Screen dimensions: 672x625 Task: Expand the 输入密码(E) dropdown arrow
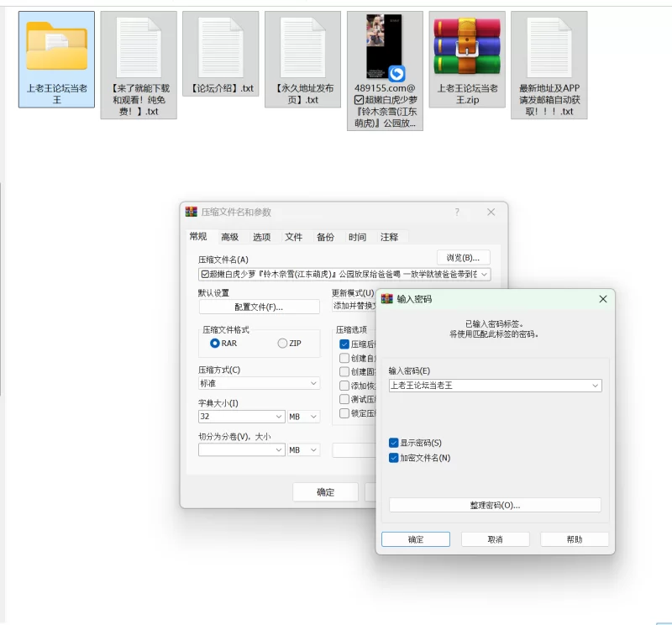[x=595, y=386]
